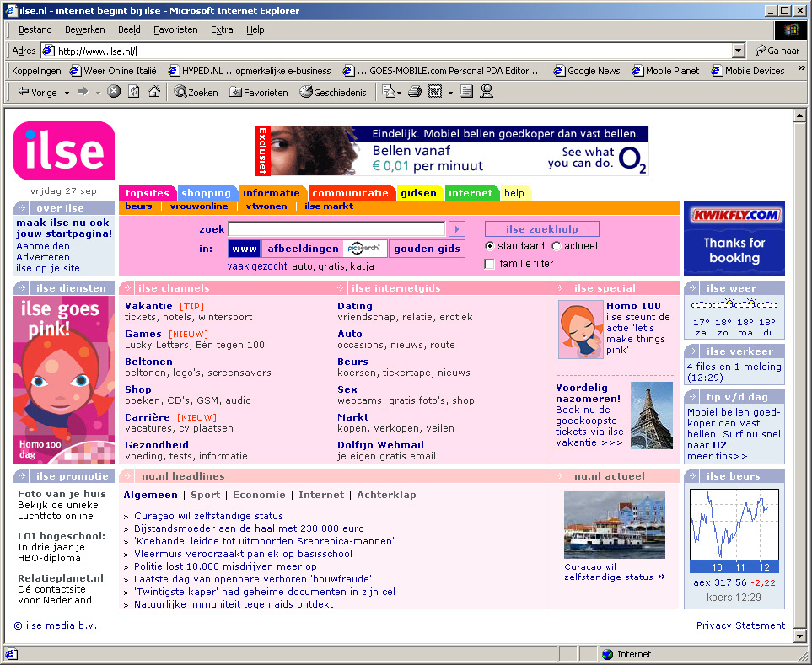Screen dimensions: 812x665
Task: Open the 'Google News' link shortcut
Action: click(587, 71)
